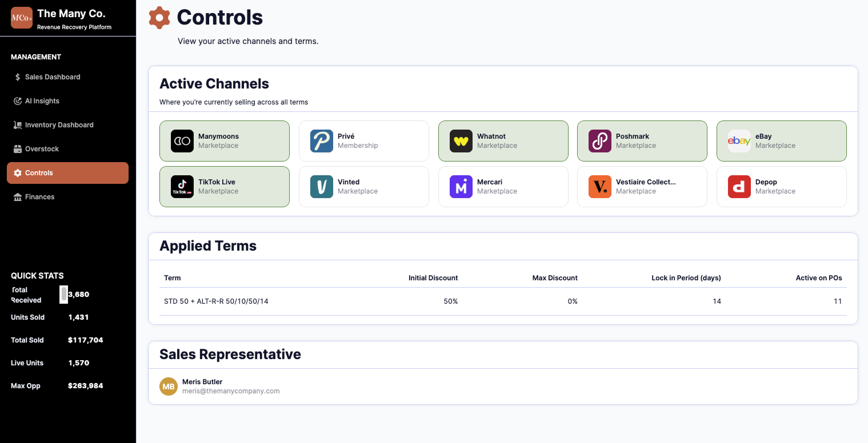
Task: Click the Max Discount column header
Action: tap(555, 278)
